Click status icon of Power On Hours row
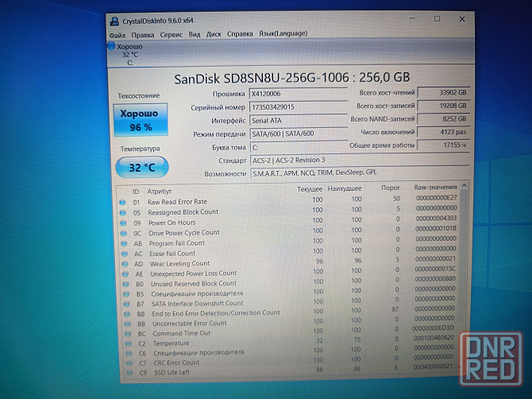Screen dimensions: 532x399 (123, 223)
